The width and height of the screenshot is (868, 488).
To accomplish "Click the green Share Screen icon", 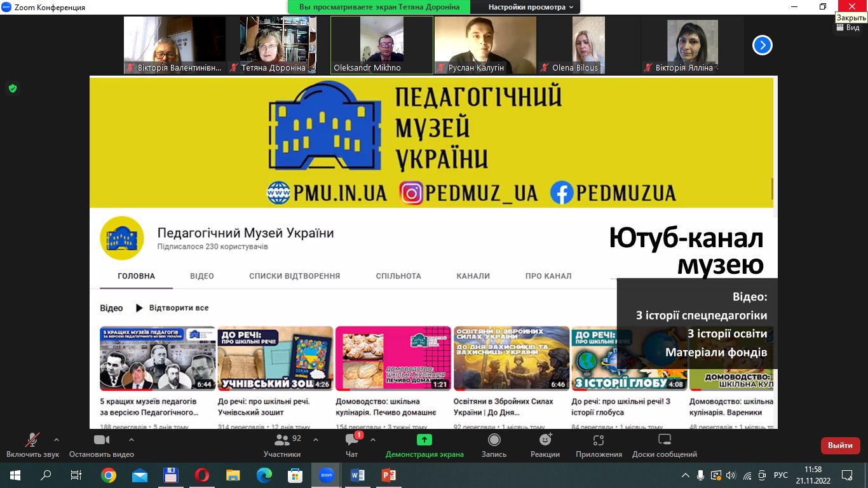I will [x=424, y=440].
